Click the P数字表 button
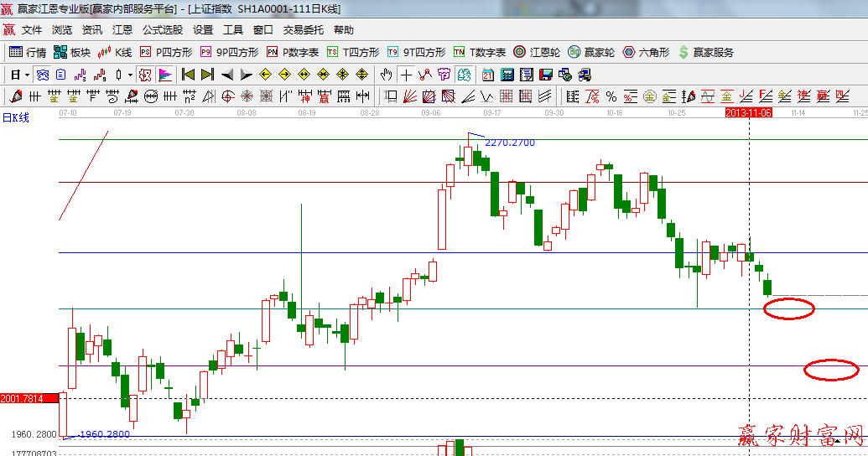Screen dimensions: 868x456 pos(293,52)
